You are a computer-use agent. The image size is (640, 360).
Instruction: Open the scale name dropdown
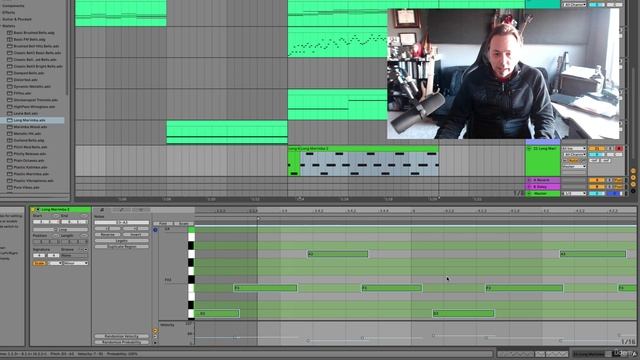pyautogui.click(x=76, y=263)
